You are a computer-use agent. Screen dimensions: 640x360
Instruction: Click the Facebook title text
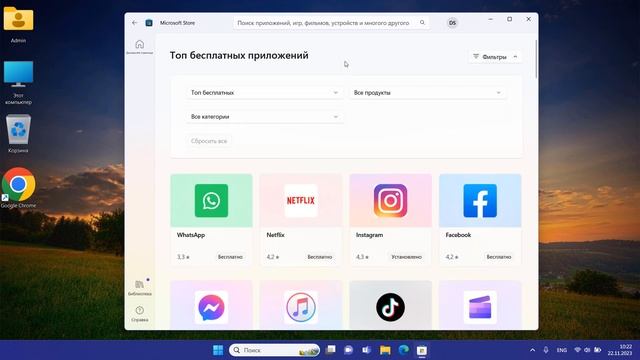[x=458, y=235]
